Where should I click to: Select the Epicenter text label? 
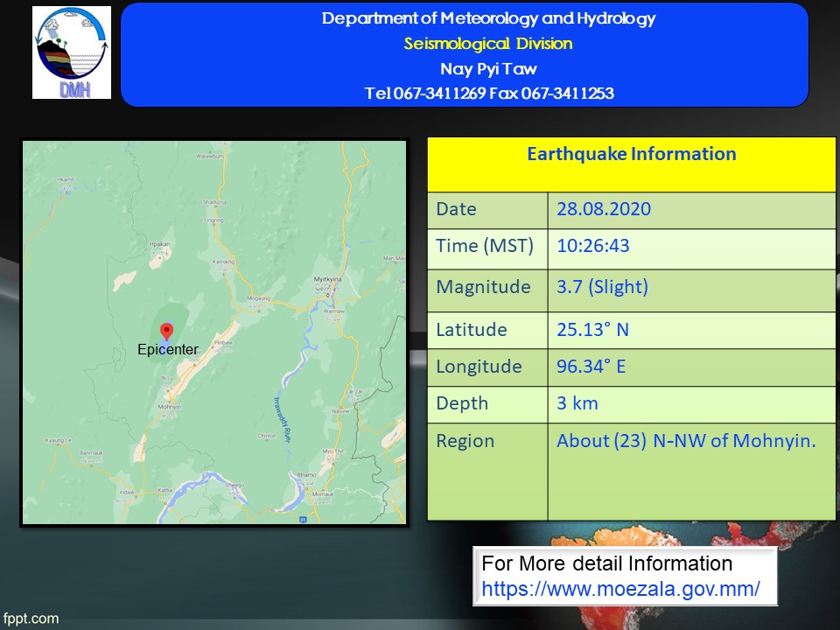pyautogui.click(x=168, y=349)
